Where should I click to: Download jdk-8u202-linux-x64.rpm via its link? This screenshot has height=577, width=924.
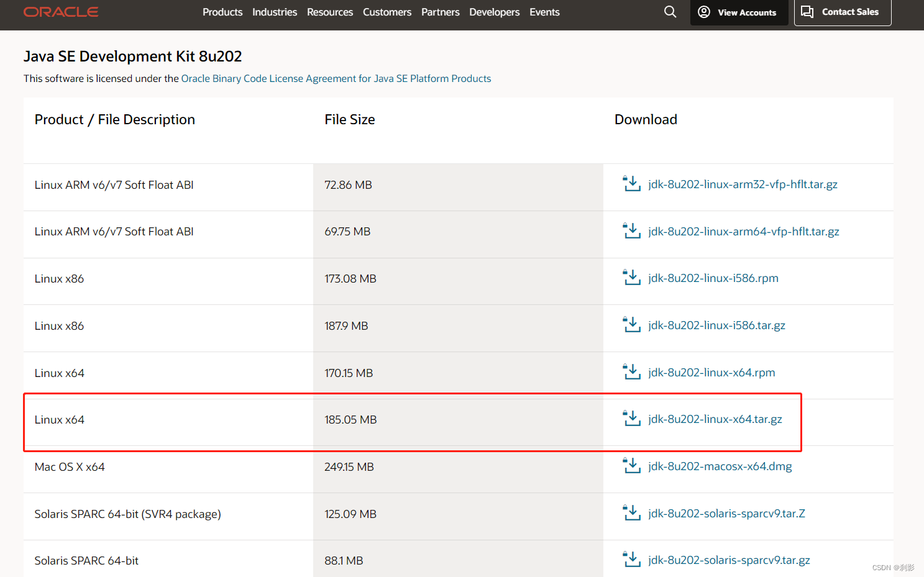coord(712,372)
